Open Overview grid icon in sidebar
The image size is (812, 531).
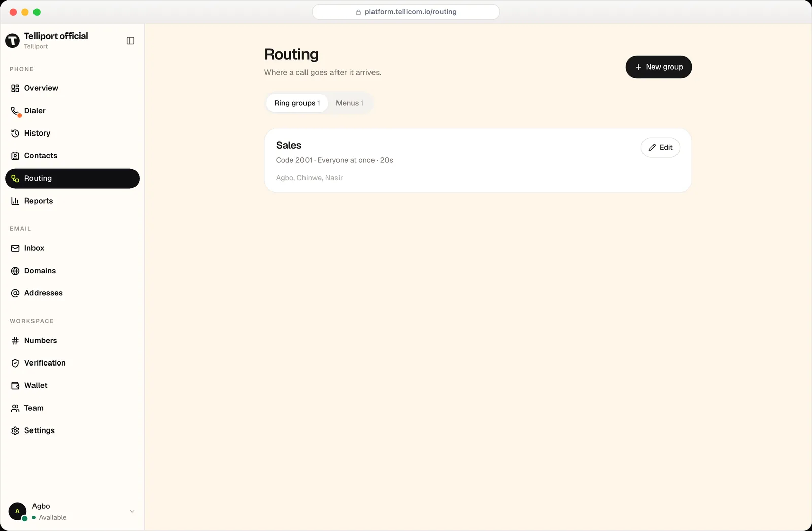pos(15,88)
